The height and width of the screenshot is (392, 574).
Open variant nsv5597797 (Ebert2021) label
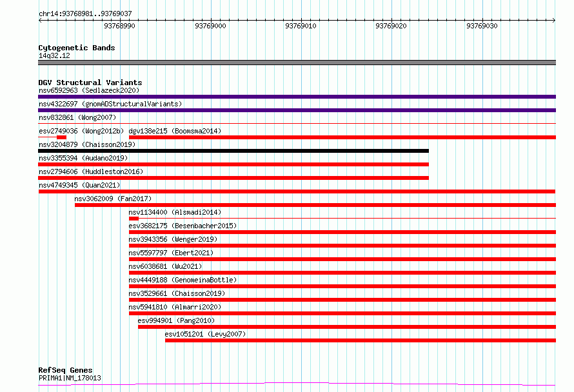[171, 253]
